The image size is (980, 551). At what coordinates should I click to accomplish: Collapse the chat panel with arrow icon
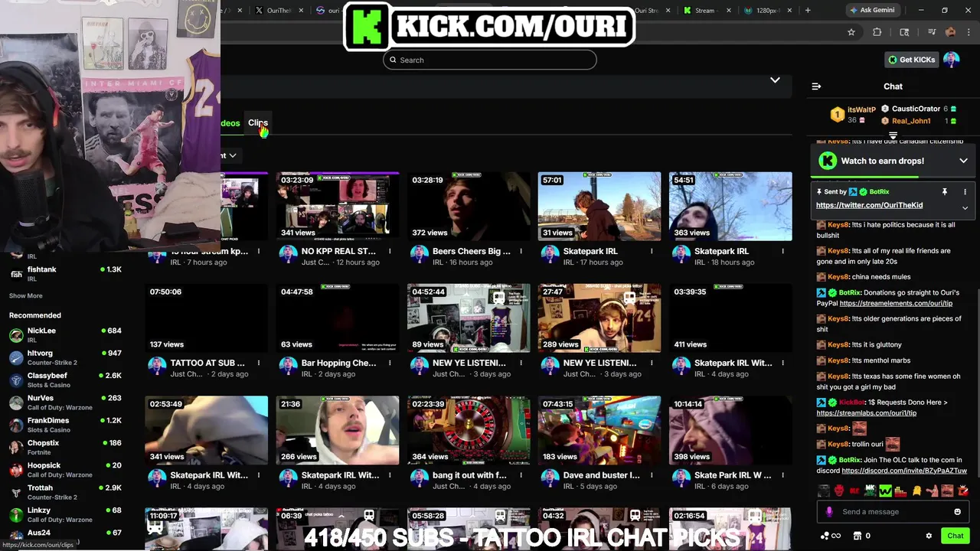tap(816, 86)
